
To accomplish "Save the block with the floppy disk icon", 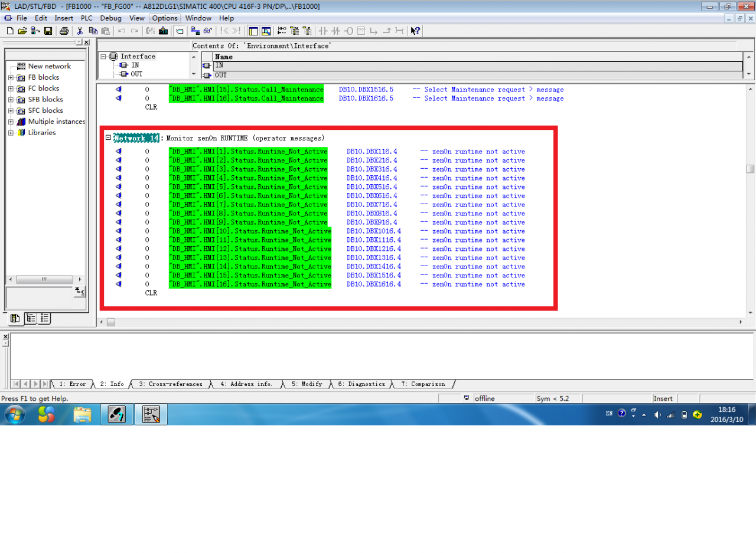I will (48, 31).
